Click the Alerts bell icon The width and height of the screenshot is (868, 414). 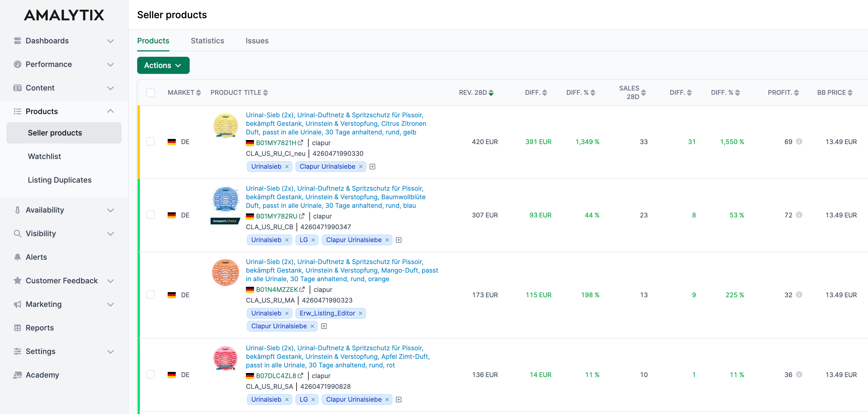[x=18, y=257]
